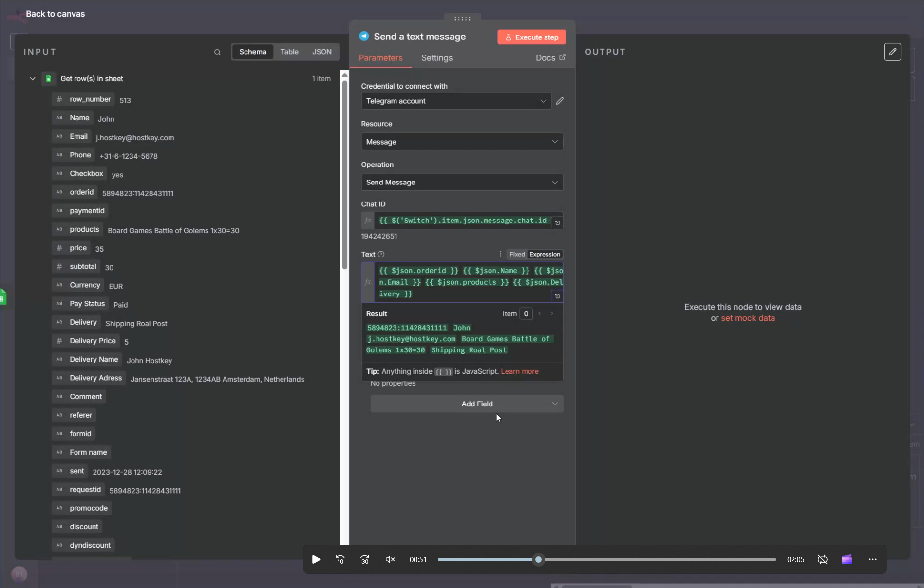Open the Operation dropdown showing Send Message

point(462,182)
